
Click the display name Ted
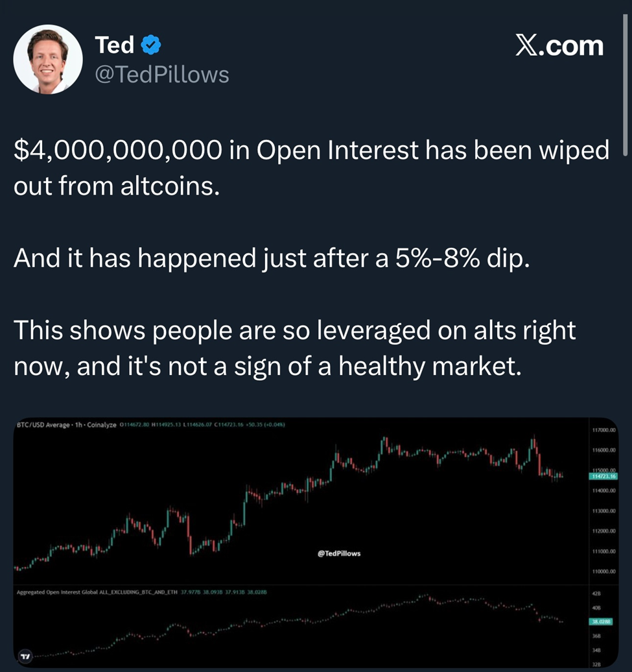tap(114, 45)
